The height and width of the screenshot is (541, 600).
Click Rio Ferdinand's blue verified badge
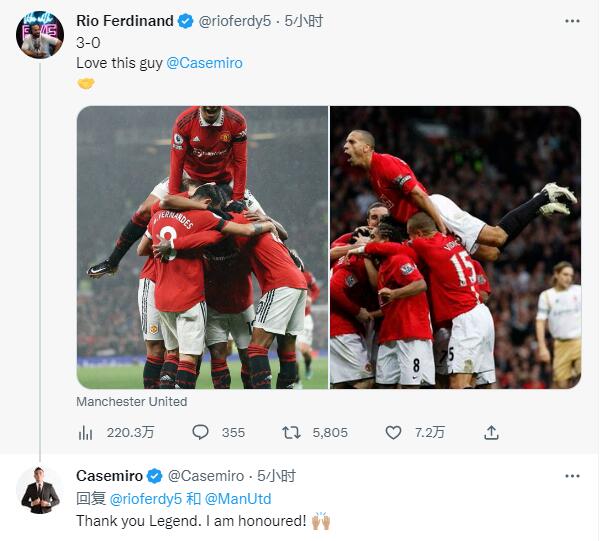(186, 21)
